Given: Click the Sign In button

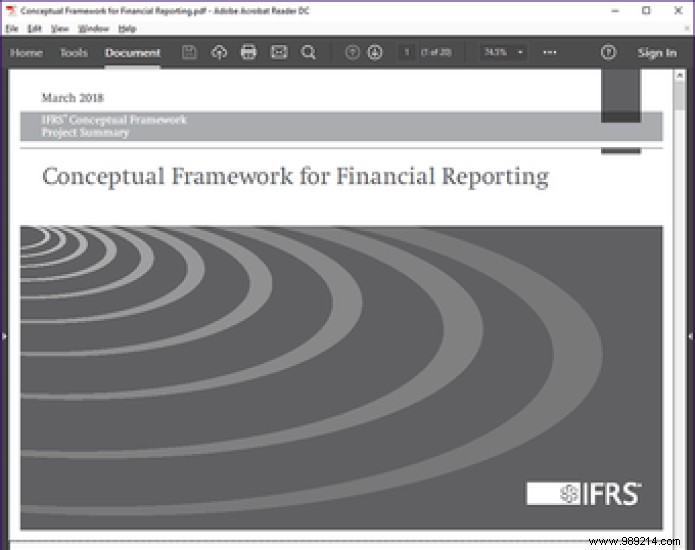Looking at the screenshot, I should click(657, 53).
